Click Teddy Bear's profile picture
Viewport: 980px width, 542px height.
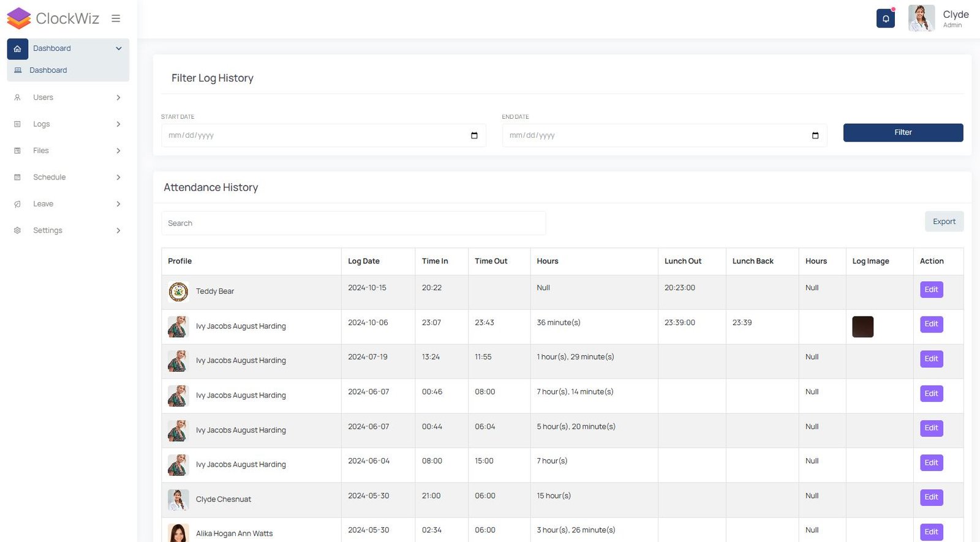(178, 292)
